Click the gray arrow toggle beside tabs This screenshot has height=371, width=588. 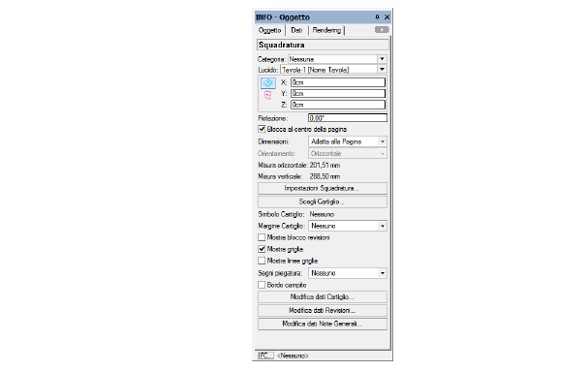point(382,30)
